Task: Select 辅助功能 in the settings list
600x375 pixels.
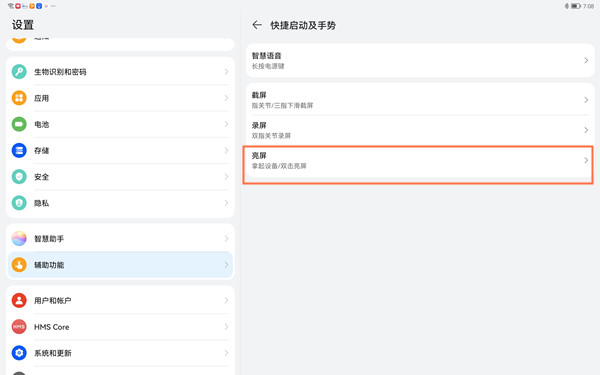Action: click(120, 265)
